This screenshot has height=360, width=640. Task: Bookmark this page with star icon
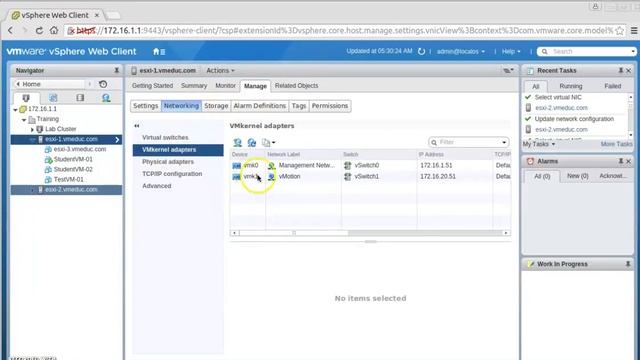(x=620, y=31)
